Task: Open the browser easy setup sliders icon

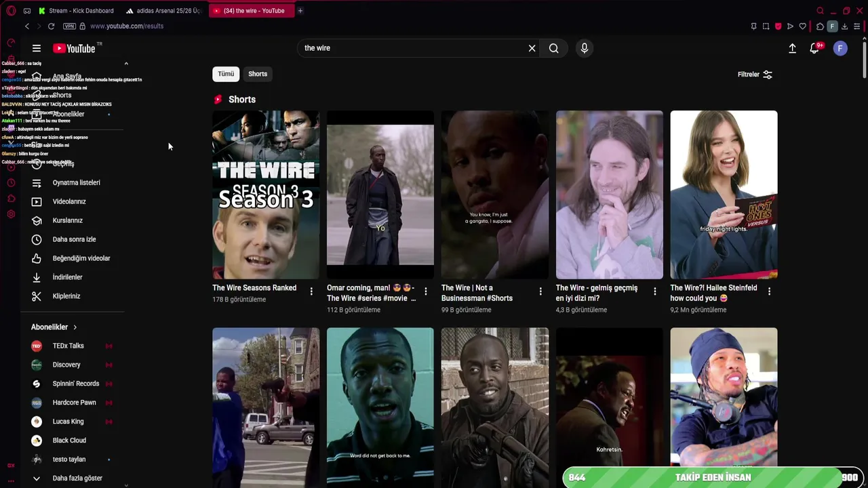Action: pos(856,26)
